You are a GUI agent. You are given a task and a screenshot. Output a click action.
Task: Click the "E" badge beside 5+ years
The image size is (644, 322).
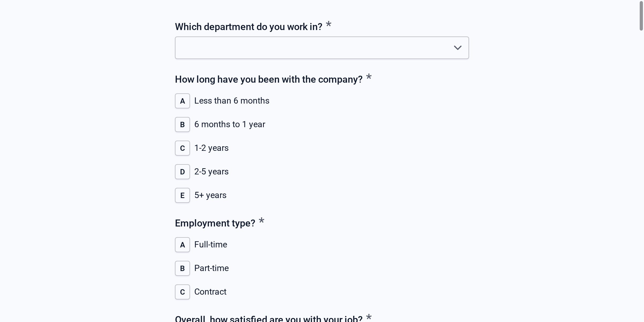(x=182, y=195)
